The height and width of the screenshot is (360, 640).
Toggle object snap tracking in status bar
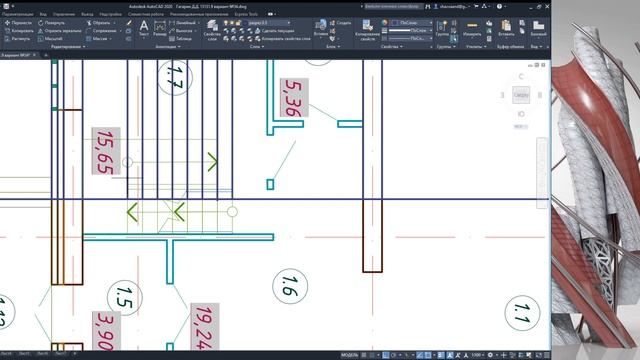pos(419,355)
